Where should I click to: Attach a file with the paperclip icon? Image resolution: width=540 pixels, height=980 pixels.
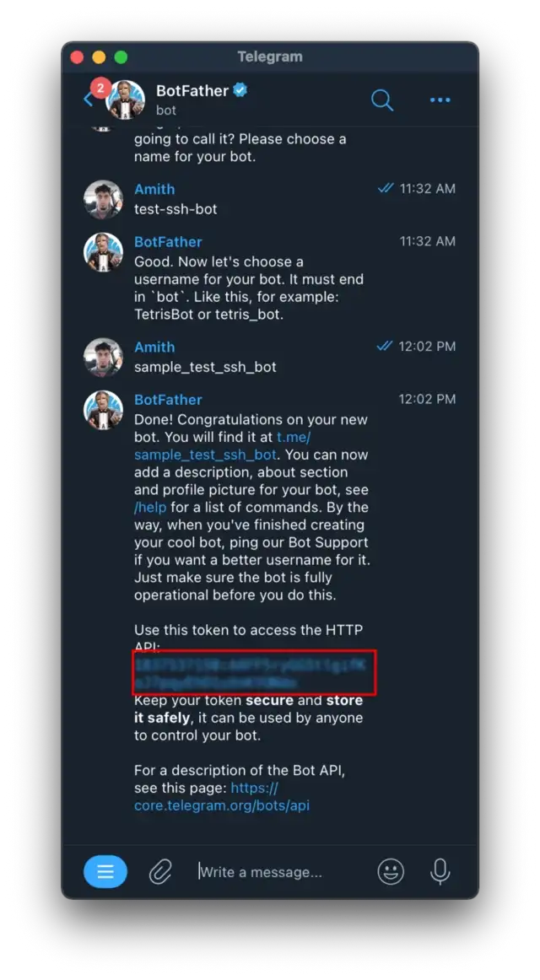click(x=160, y=871)
